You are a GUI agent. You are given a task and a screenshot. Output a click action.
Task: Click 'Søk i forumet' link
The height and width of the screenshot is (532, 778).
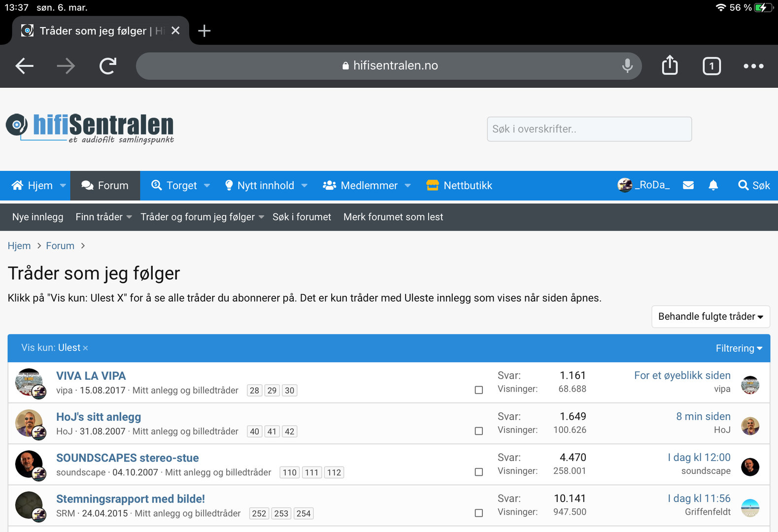(x=302, y=217)
